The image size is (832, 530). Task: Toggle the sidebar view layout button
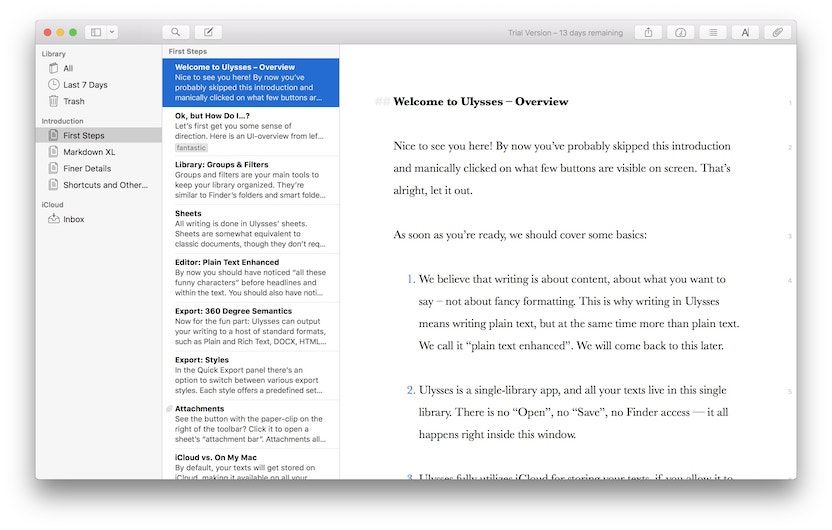tap(96, 32)
